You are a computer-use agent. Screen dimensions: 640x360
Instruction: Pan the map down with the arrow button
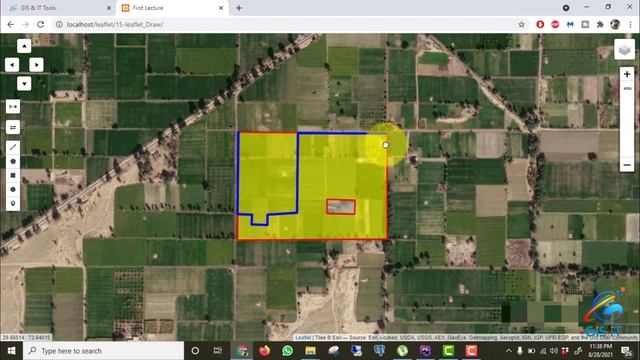click(24, 84)
